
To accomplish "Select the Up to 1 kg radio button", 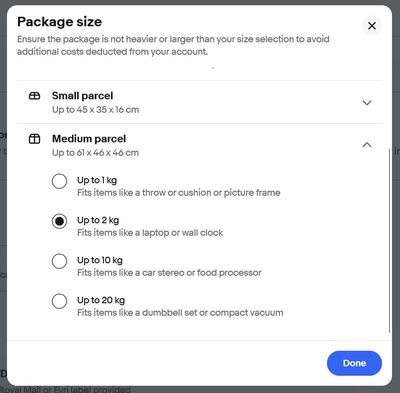I will (x=59, y=181).
